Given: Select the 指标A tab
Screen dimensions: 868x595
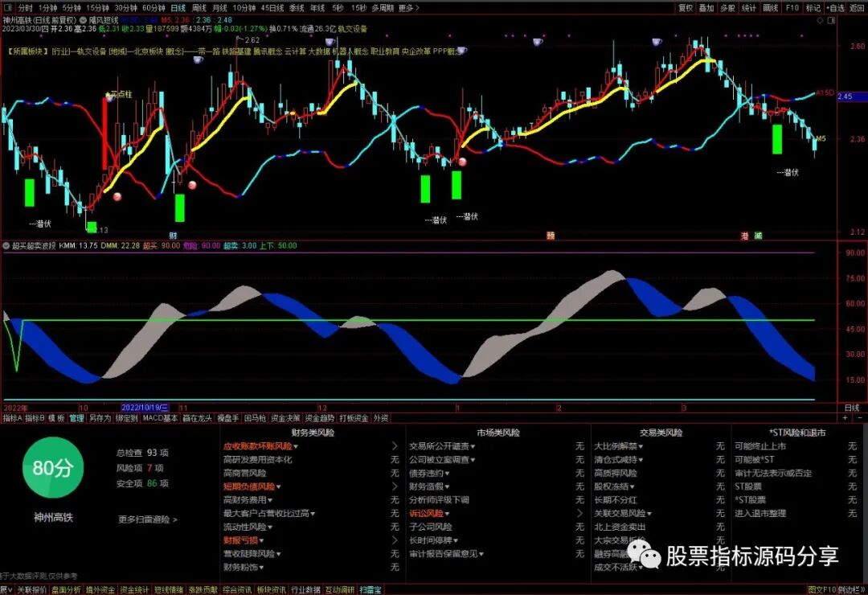Looking at the screenshot, I should point(12,418).
